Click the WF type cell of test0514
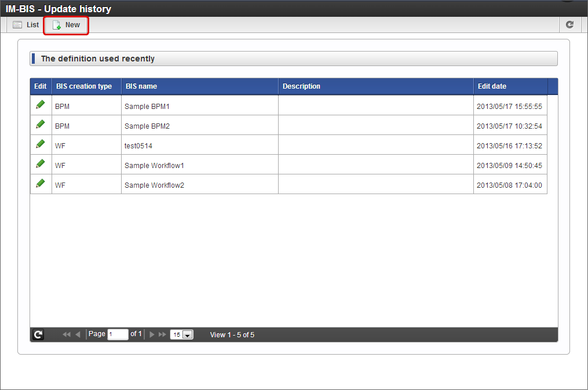Viewport: 588px width, 390px height. [x=86, y=145]
